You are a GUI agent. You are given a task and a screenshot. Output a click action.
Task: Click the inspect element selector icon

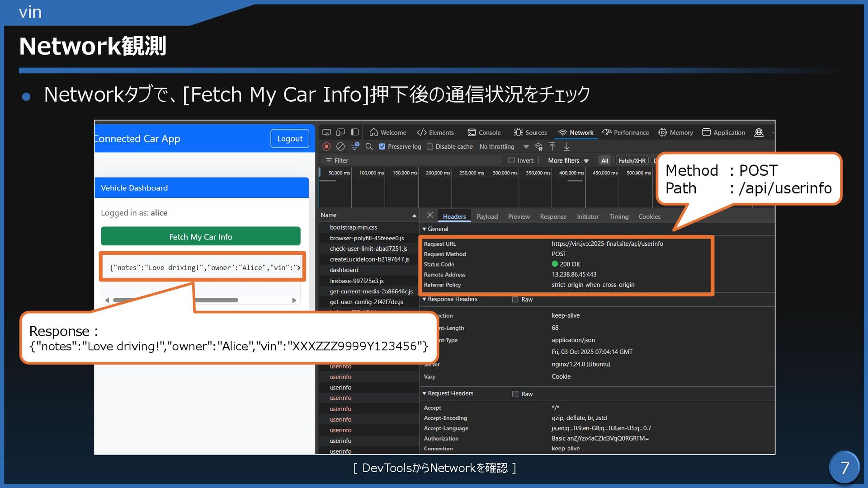point(326,132)
